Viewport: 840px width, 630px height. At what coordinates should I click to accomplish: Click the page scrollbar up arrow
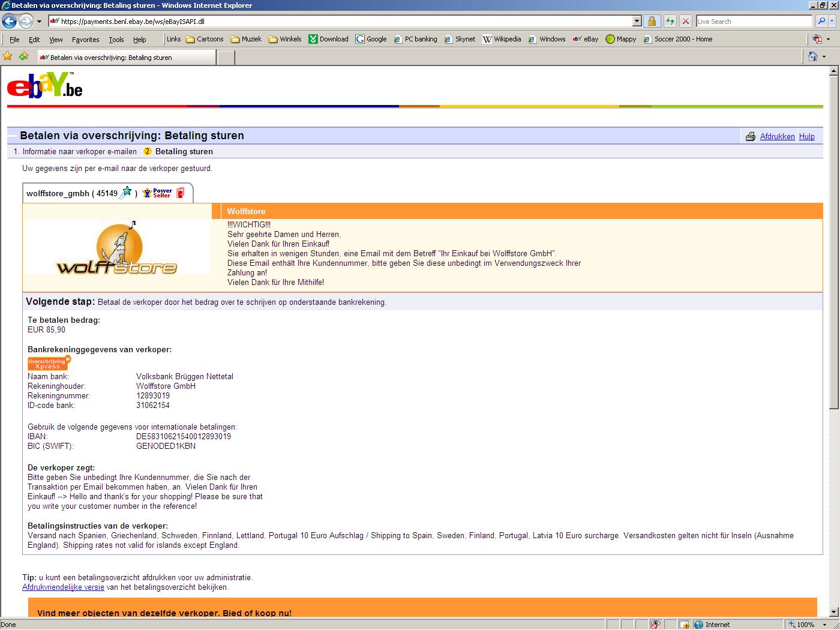[833, 71]
